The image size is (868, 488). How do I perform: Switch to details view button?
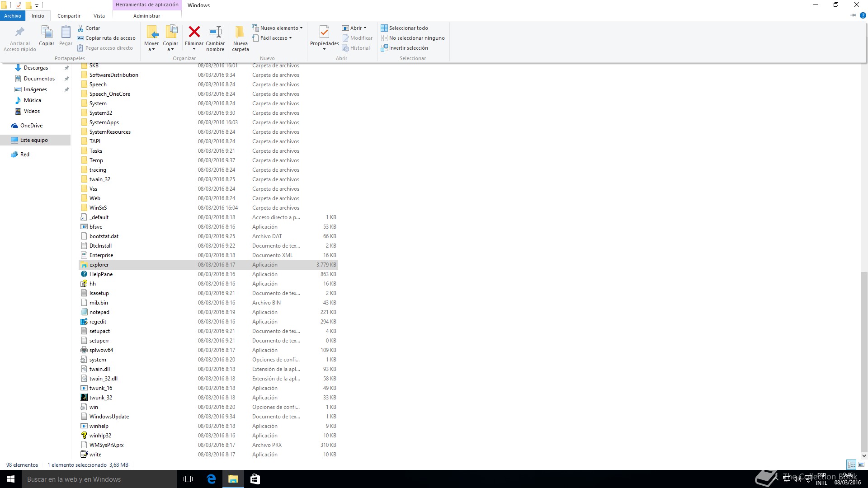851,465
